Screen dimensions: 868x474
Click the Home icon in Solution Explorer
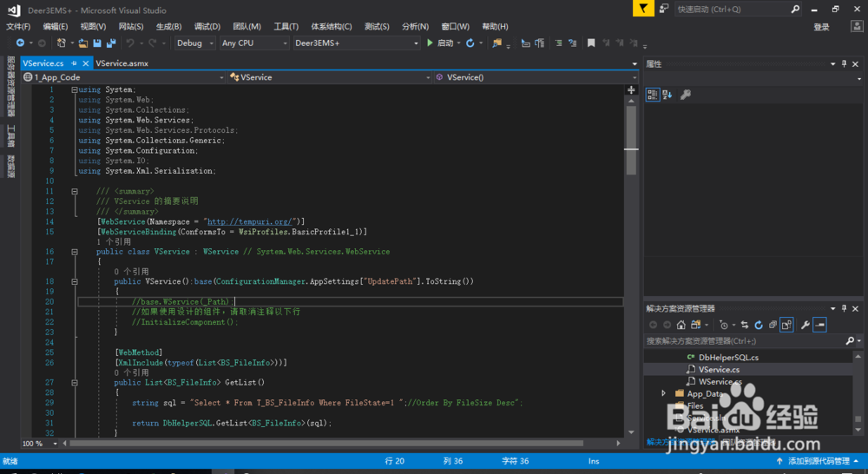tap(681, 325)
